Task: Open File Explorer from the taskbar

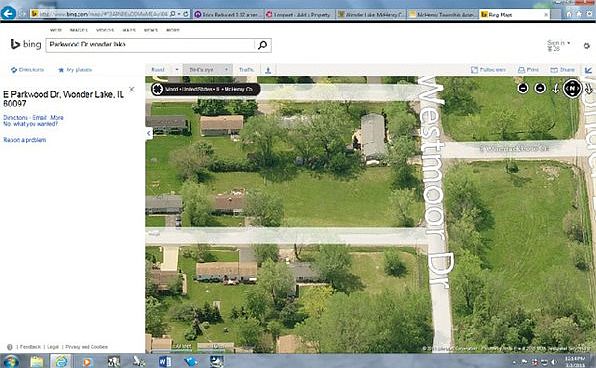Action: [37, 361]
